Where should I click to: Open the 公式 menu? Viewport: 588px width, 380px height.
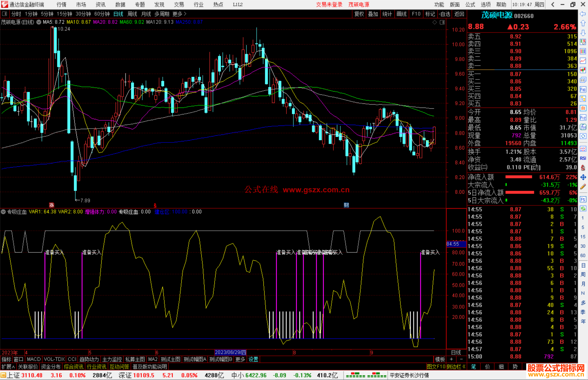click(470, 4)
